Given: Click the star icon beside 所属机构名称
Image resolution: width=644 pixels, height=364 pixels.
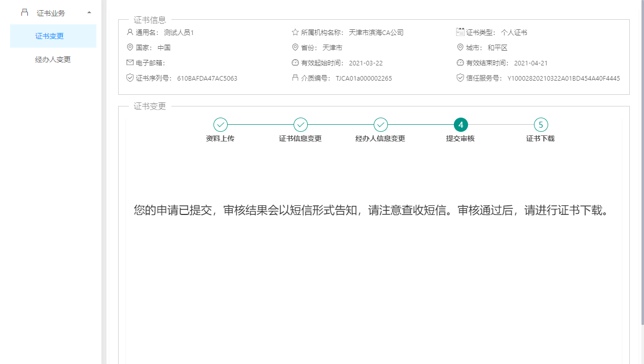Looking at the screenshot, I should [295, 32].
